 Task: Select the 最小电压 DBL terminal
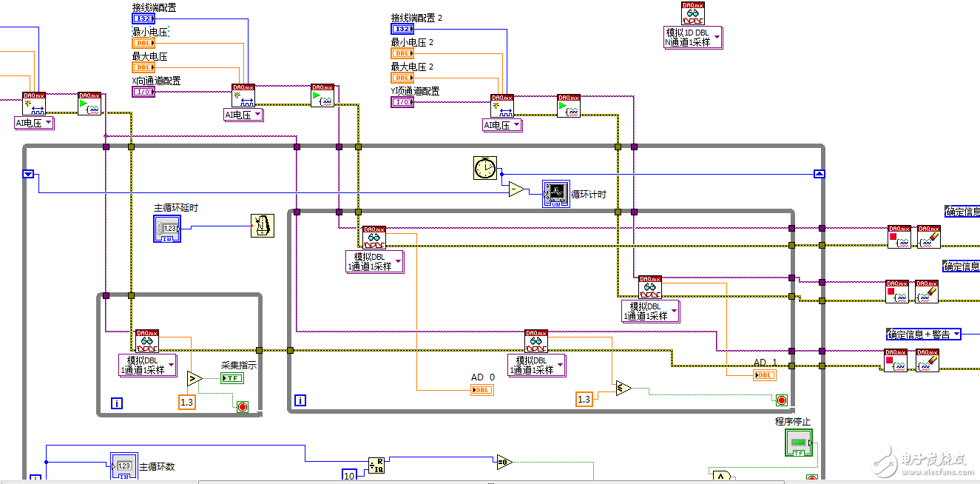coord(143,43)
